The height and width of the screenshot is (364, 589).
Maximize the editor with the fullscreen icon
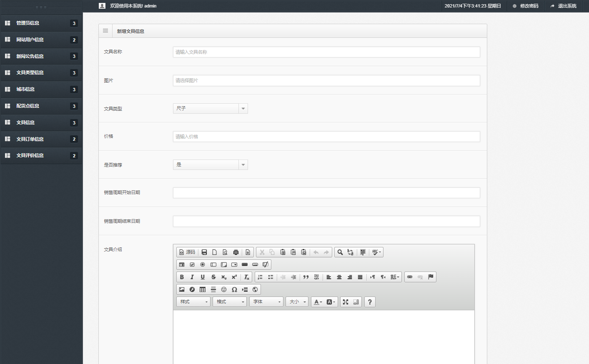[346, 302]
